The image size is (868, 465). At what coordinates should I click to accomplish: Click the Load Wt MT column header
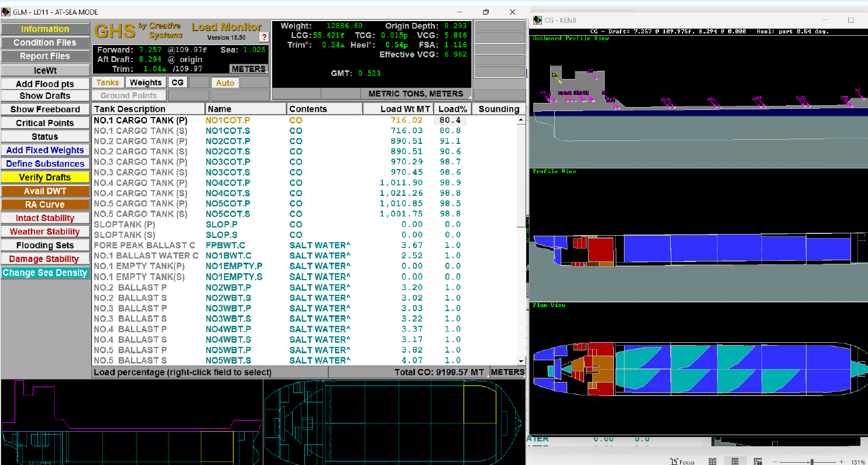click(399, 109)
